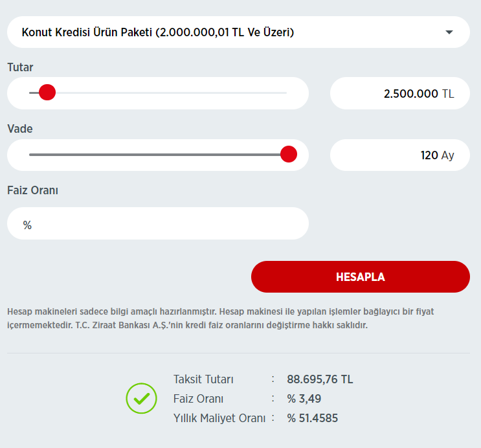
Task: Click the Tutar field label
Action: coord(20,67)
